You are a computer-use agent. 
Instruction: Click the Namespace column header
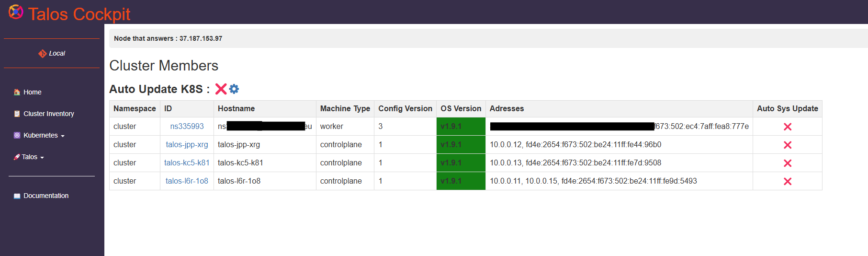135,108
